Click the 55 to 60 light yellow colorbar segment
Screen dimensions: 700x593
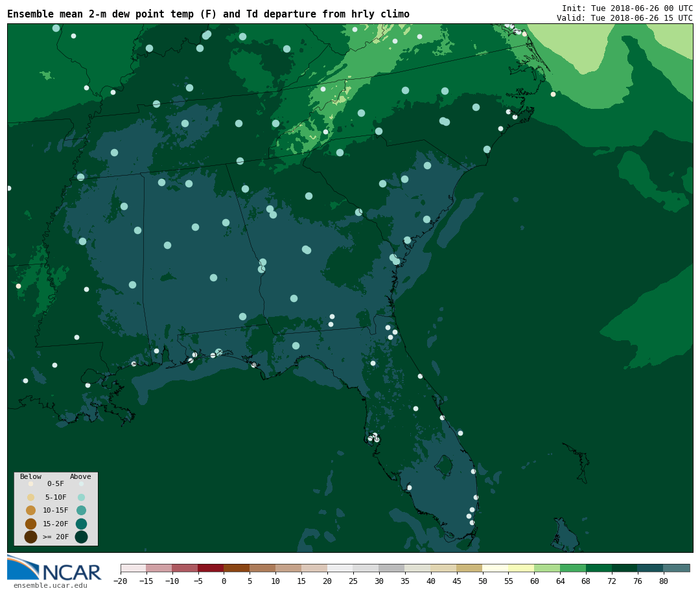coord(522,568)
